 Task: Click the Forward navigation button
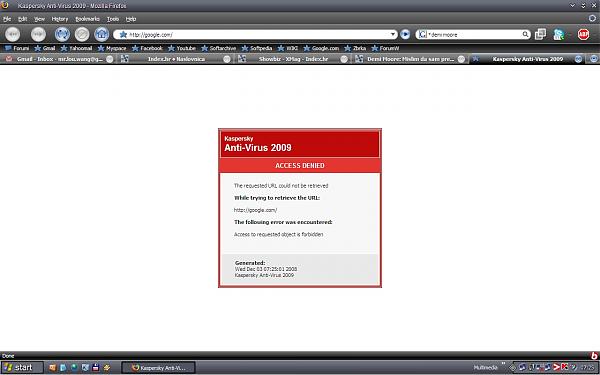coord(38,34)
